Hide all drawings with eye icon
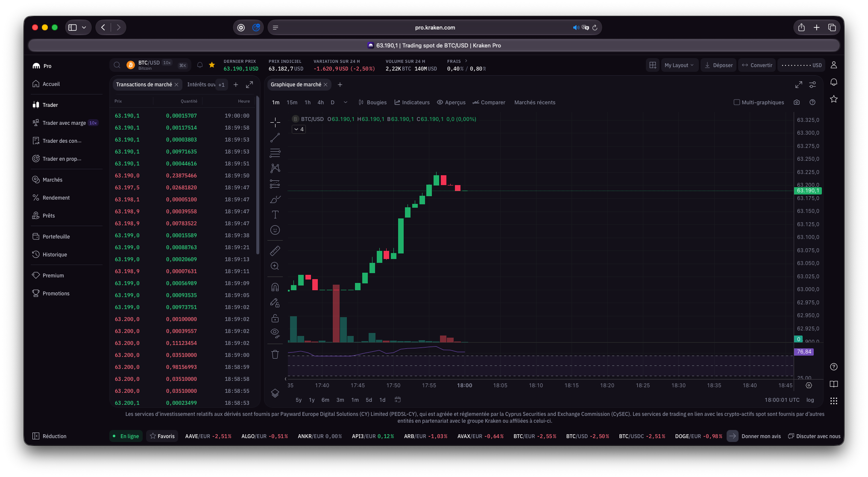 (x=275, y=333)
